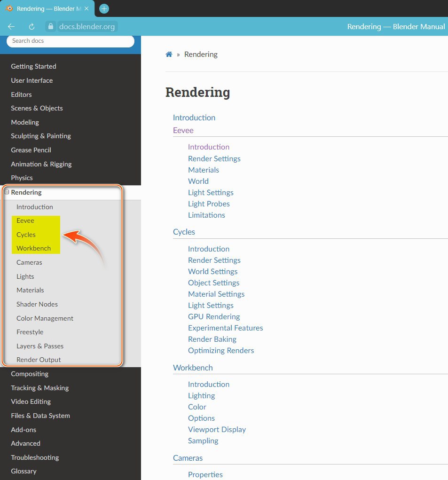Open the top-level Introduction link
The image size is (448, 480).
194,118
